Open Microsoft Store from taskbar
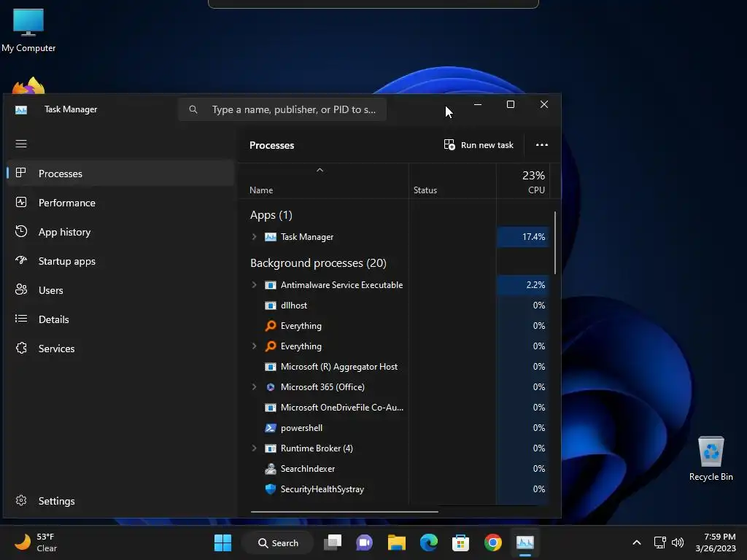This screenshot has width=747, height=560. click(461, 542)
